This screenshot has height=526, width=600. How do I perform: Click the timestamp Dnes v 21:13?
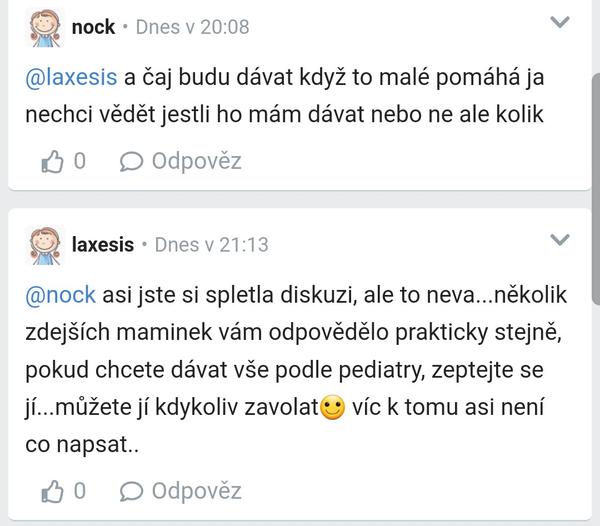212,244
